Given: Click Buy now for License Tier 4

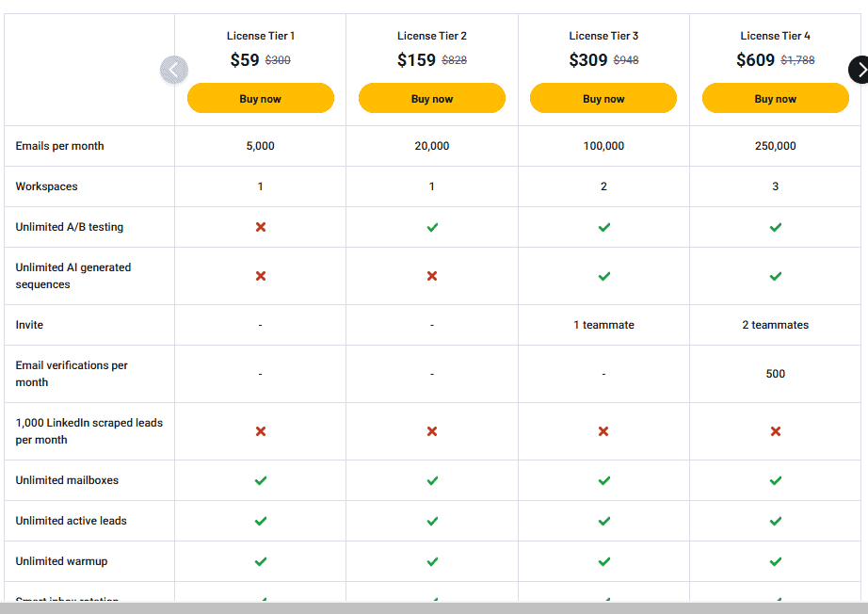Looking at the screenshot, I should point(775,97).
